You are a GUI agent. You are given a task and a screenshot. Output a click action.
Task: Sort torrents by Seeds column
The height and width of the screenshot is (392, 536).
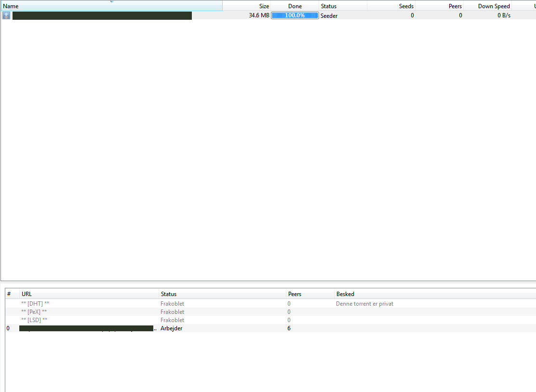[x=391, y=6]
